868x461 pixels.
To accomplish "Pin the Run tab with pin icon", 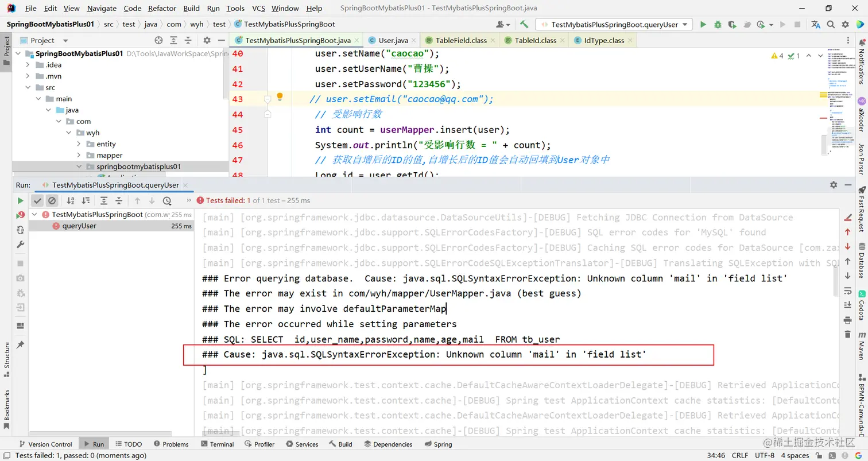I will [21, 344].
